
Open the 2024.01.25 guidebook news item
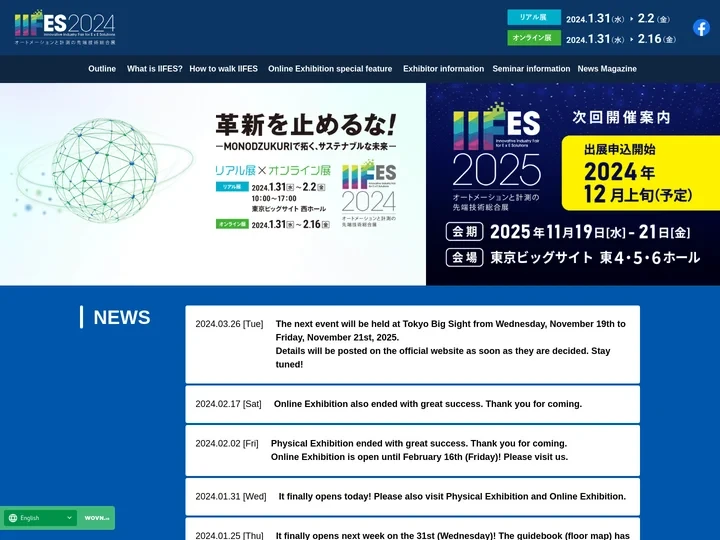(x=412, y=529)
